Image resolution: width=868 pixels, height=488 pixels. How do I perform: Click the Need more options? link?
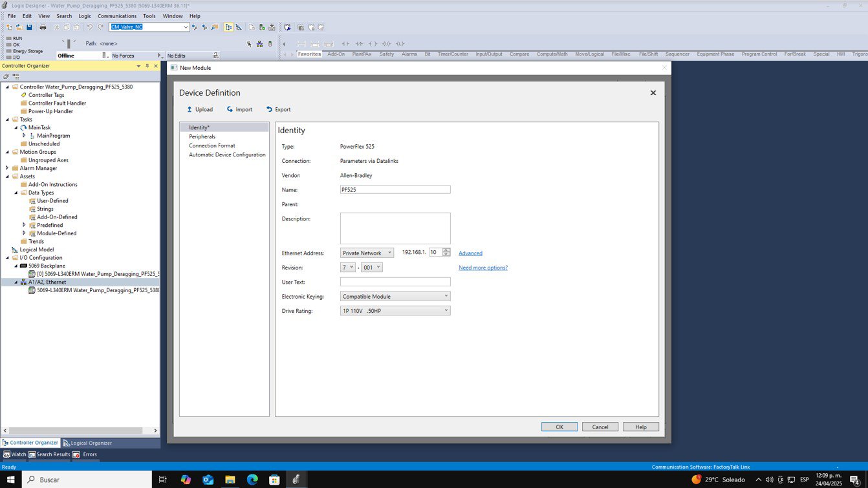click(483, 268)
